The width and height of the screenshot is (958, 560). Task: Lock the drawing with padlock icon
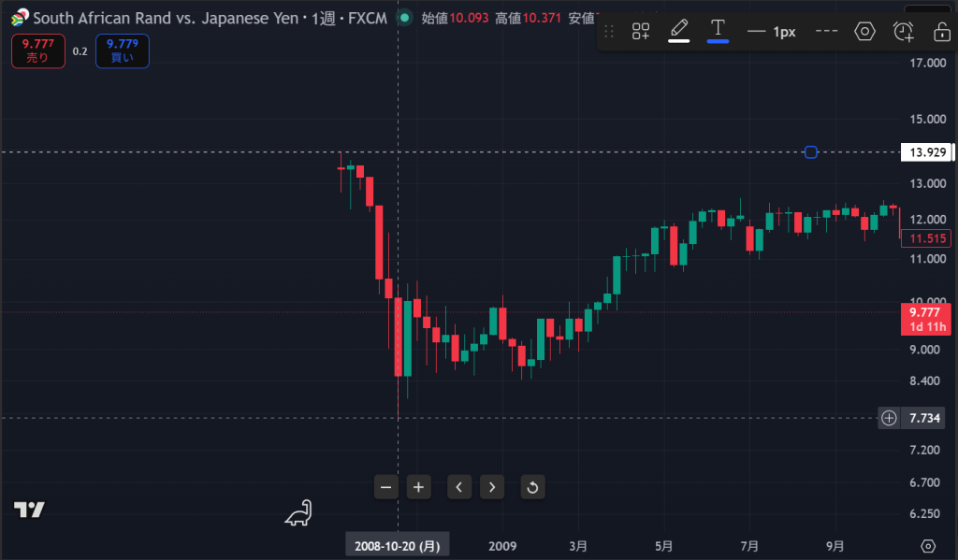coord(941,31)
